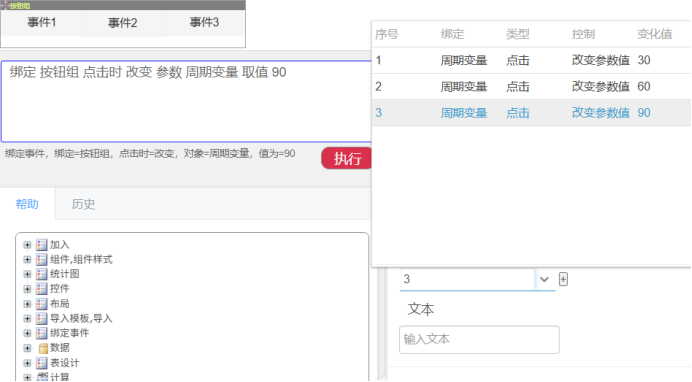Click the list icon beside 表设计
692x382 pixels.
pos(41,363)
